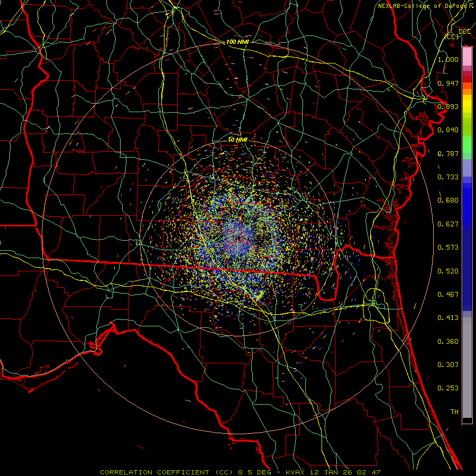476x476 pixels.
Task: Select the 0.573 legend value
Action: click(x=448, y=248)
